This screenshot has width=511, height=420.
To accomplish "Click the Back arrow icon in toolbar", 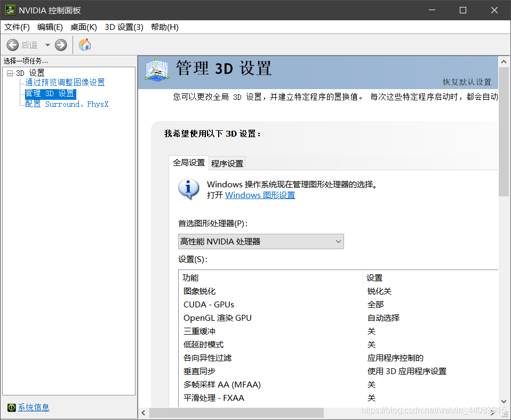I will pyautogui.click(x=13, y=45).
